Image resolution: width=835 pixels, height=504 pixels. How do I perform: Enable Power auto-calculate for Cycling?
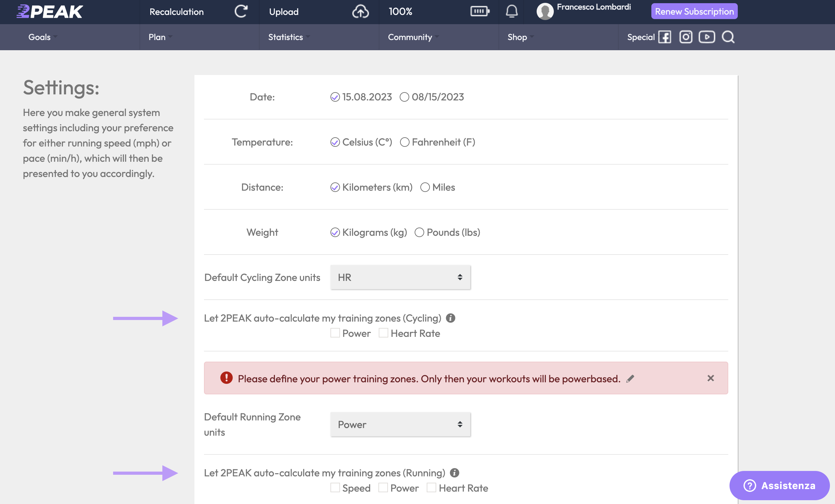pos(335,333)
